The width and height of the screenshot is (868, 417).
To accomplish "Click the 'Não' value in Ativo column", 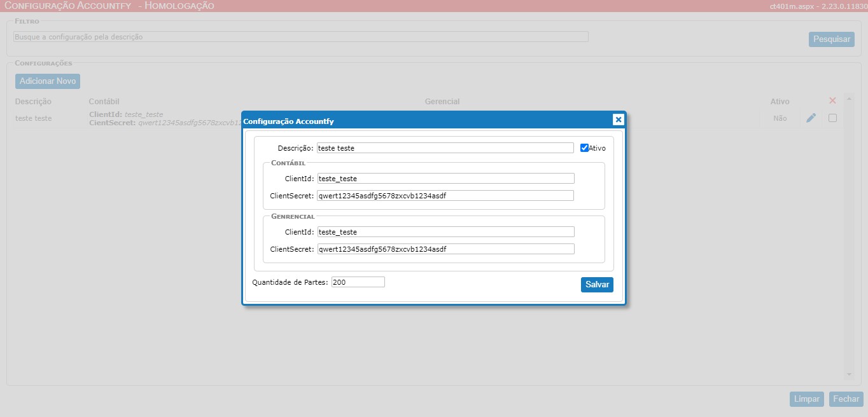I will click(x=780, y=118).
